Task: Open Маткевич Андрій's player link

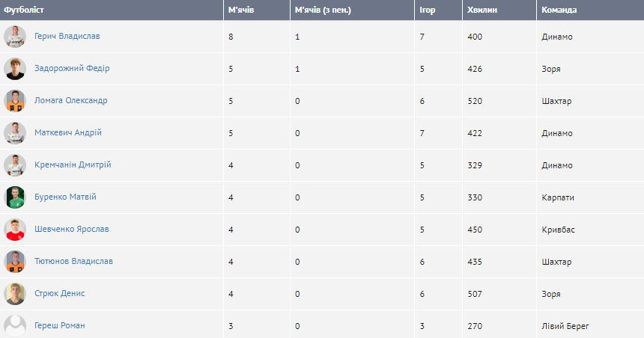Action: tap(68, 132)
